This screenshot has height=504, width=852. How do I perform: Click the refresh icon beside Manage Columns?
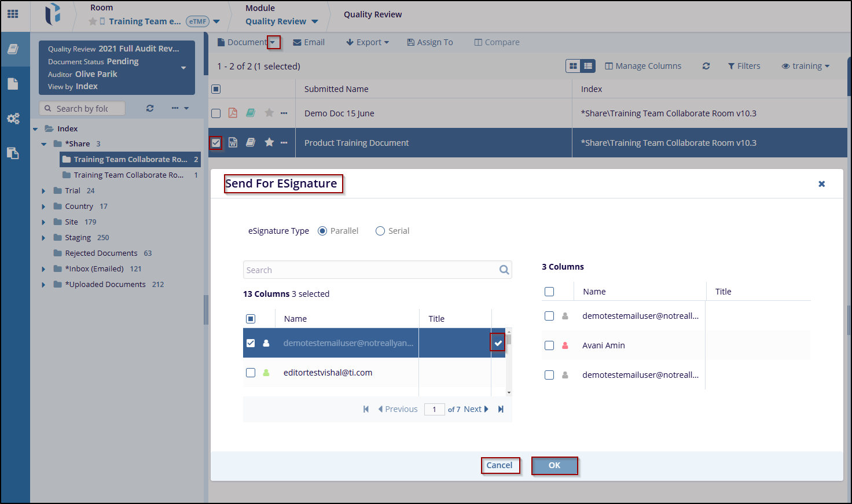(706, 66)
